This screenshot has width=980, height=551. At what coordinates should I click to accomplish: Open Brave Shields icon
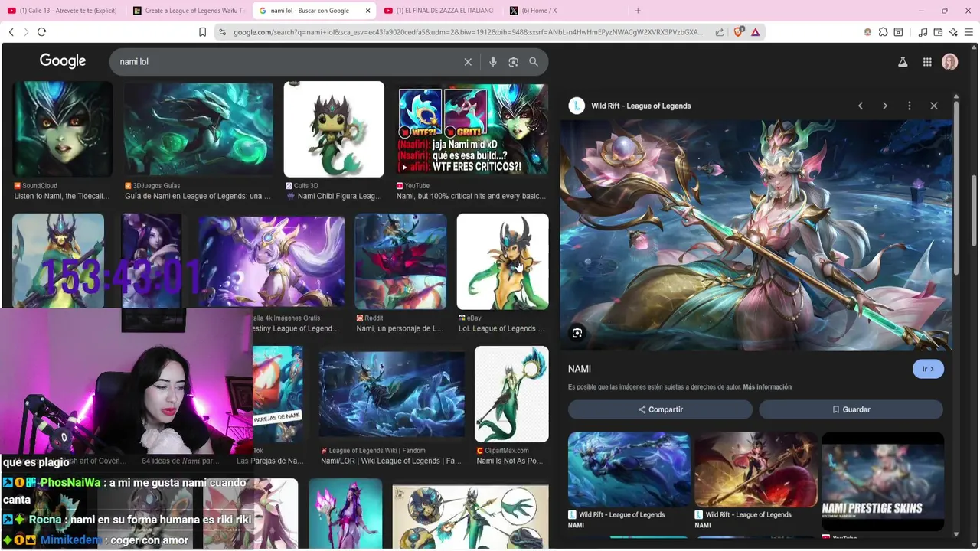click(x=738, y=32)
